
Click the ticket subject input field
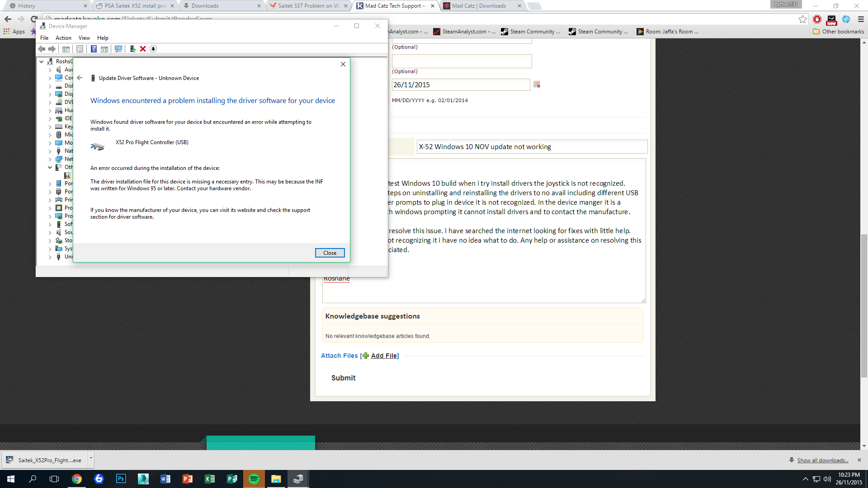[532, 147]
